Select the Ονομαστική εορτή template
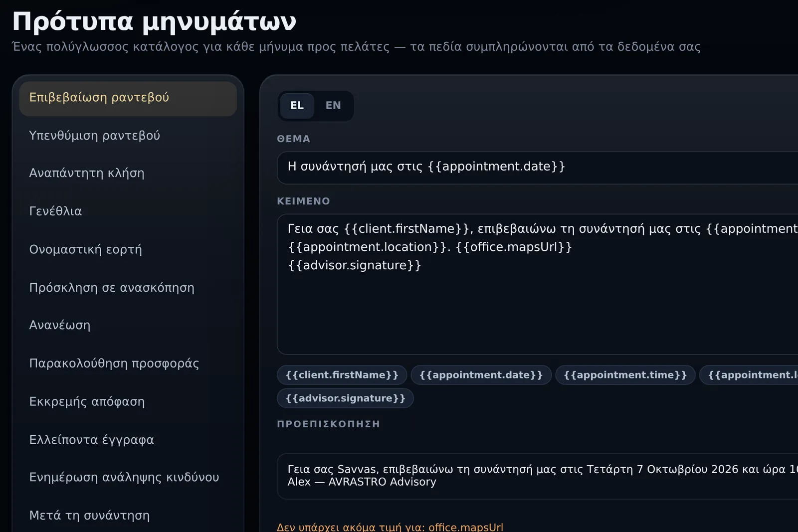 128,250
